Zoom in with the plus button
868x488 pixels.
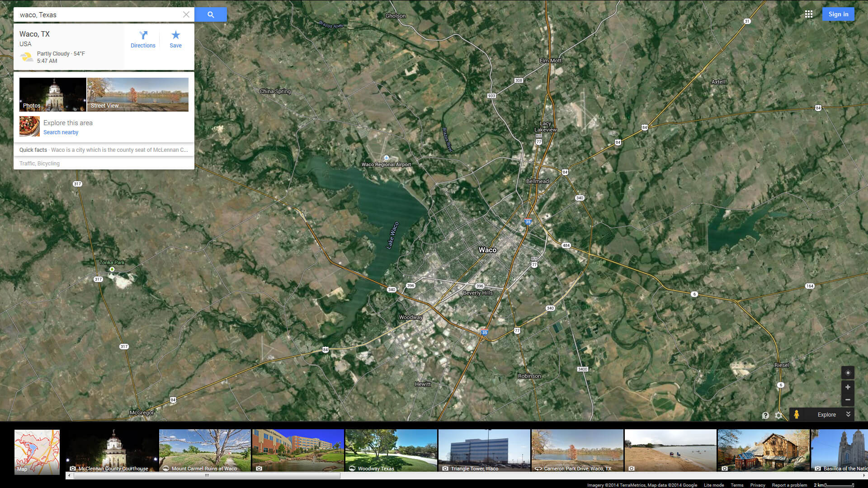coord(848,387)
